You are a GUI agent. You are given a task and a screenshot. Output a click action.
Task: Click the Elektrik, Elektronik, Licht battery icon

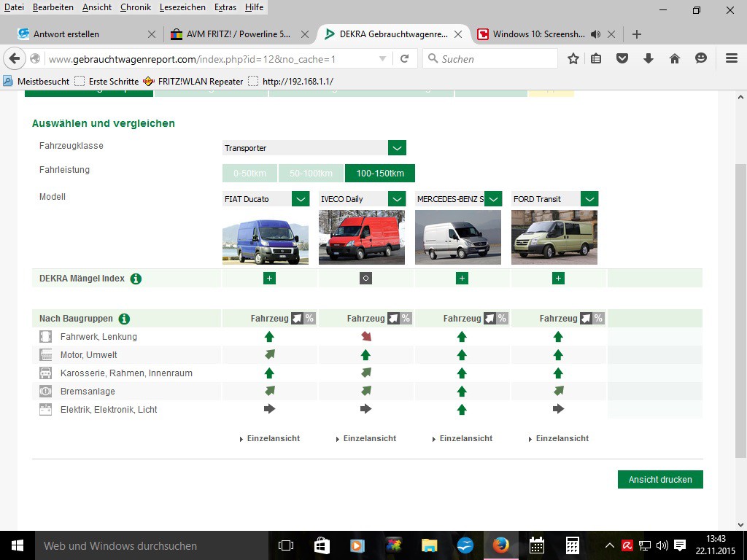coord(45,409)
